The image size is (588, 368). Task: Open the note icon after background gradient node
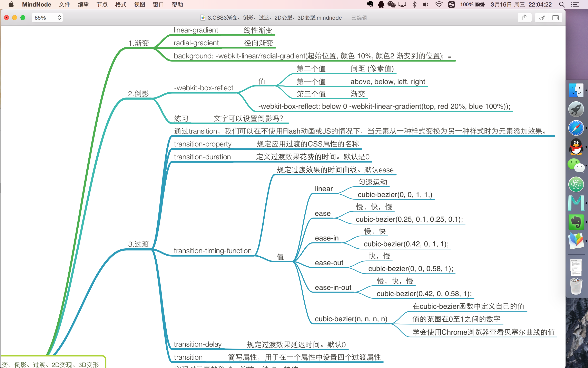tap(450, 57)
